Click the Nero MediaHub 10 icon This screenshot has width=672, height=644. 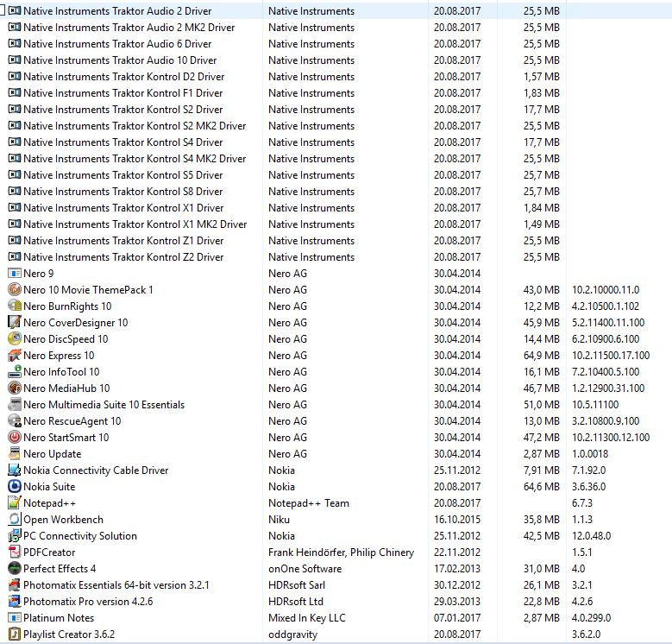[15, 388]
